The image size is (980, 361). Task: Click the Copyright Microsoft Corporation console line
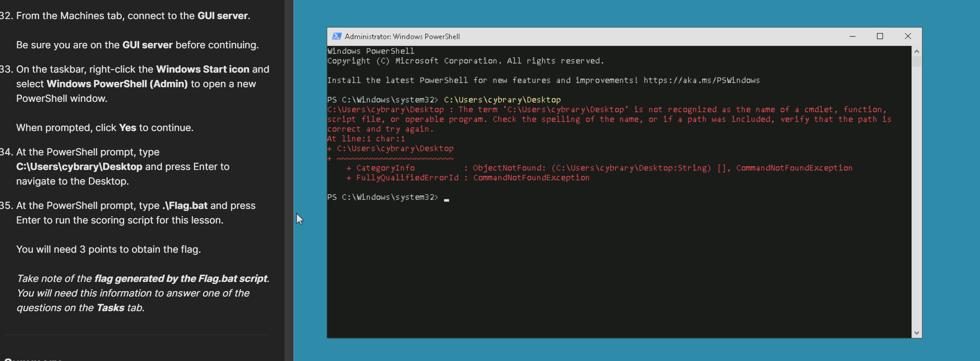tap(465, 61)
